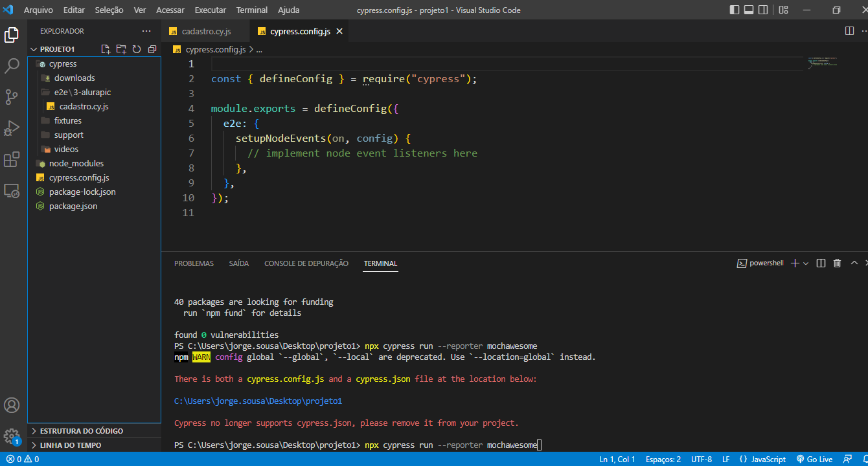
Task: Expand the downloads folder
Action: 94,78
